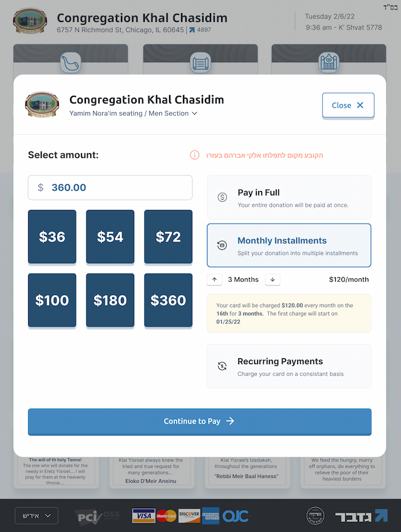Select the $36 preset amount
Screen dimensions: 401x532
(52, 237)
